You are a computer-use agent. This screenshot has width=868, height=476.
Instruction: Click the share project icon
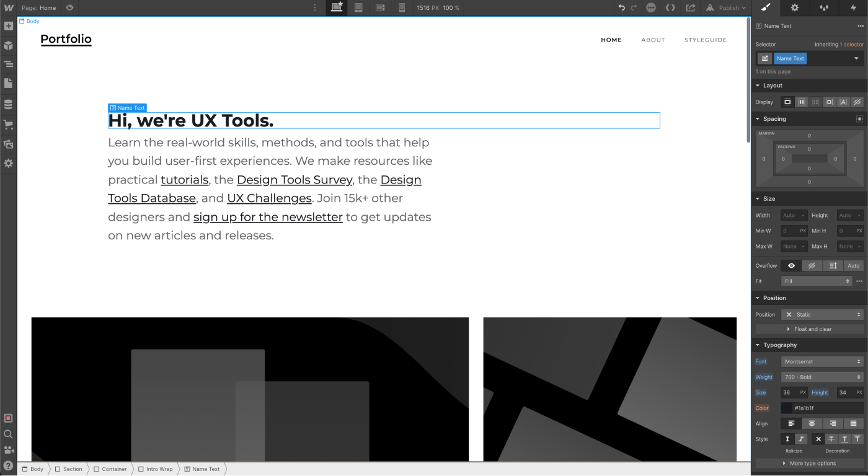[690, 8]
